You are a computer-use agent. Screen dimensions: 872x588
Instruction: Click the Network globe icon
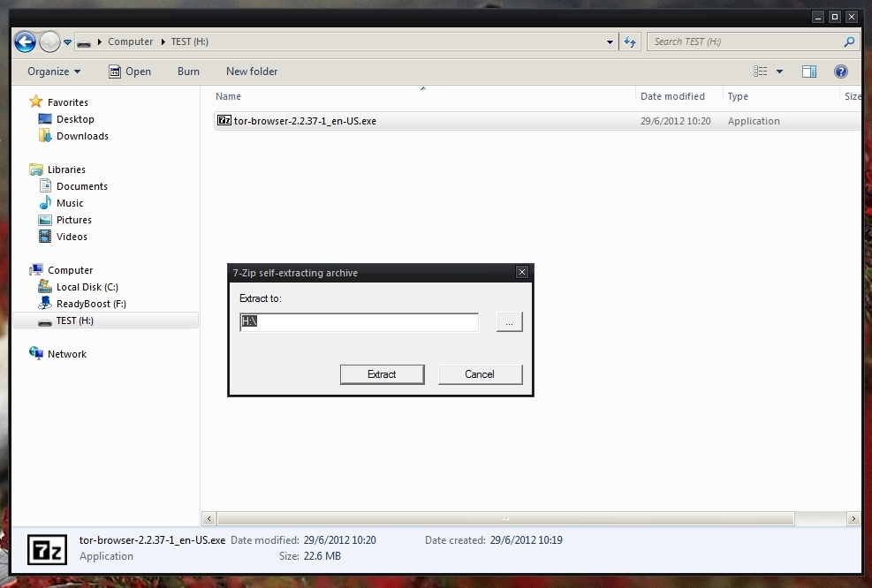36,353
